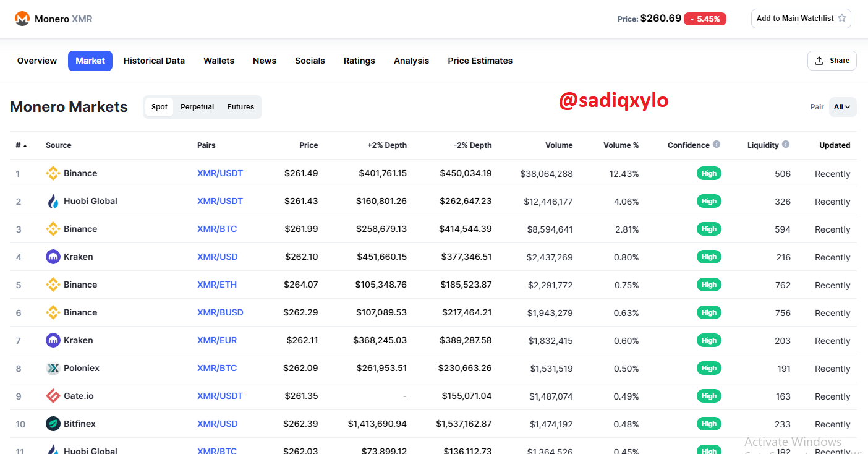The width and height of the screenshot is (868, 454).
Task: Click the $38,064,288 volume value
Action: coord(547,174)
